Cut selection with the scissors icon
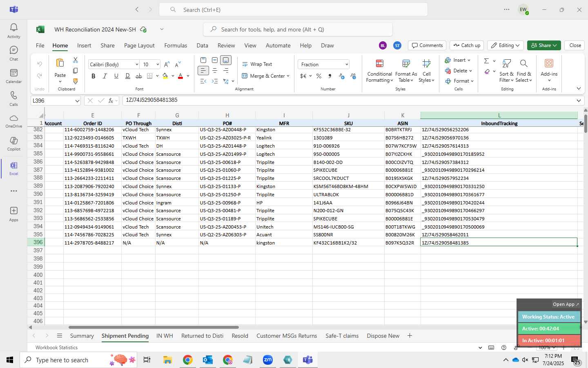This screenshot has height=368, width=588. 76,60
